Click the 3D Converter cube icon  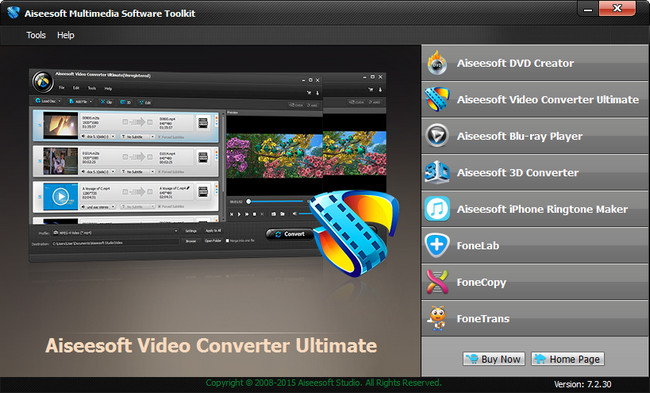(437, 172)
